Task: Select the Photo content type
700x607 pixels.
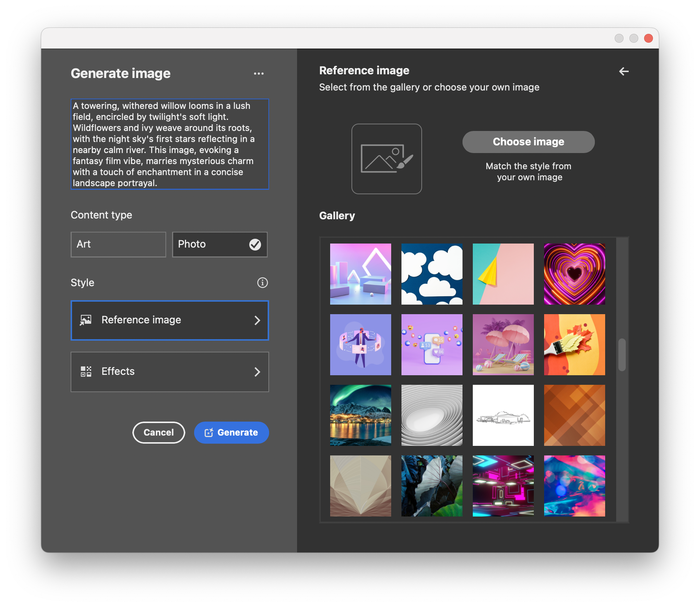Action: coord(220,244)
